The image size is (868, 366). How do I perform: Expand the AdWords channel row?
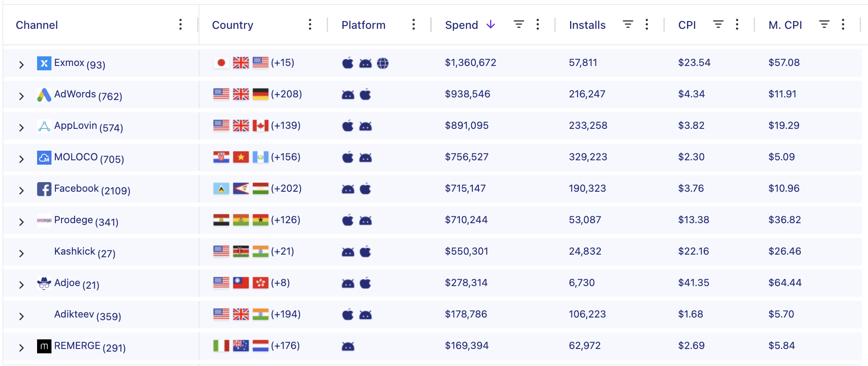click(x=21, y=96)
